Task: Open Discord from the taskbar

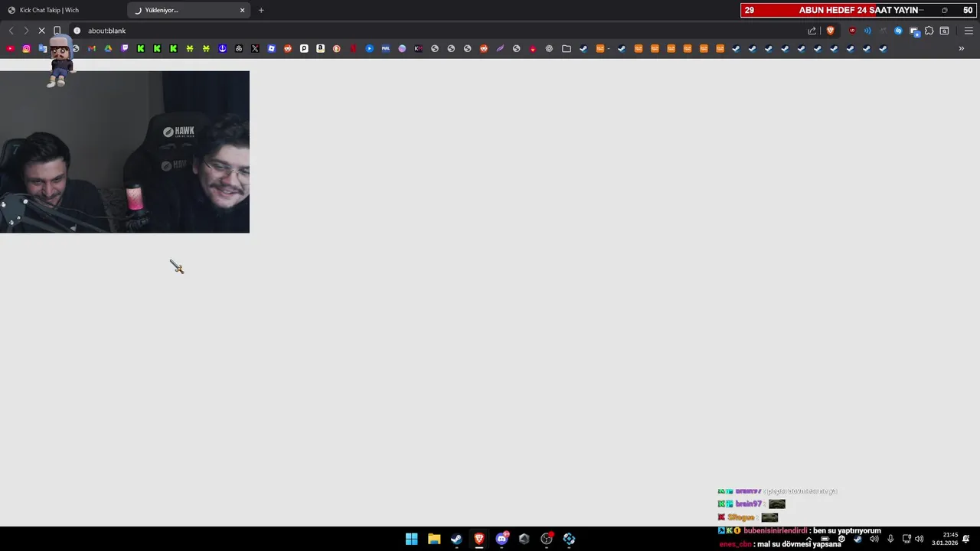Action: (x=501, y=539)
